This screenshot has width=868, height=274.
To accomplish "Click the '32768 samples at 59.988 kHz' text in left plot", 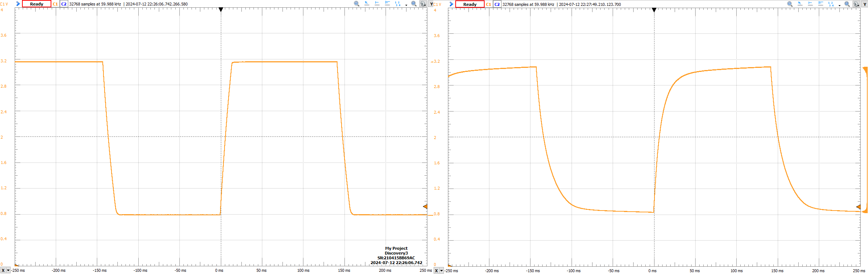I will (95, 4).
